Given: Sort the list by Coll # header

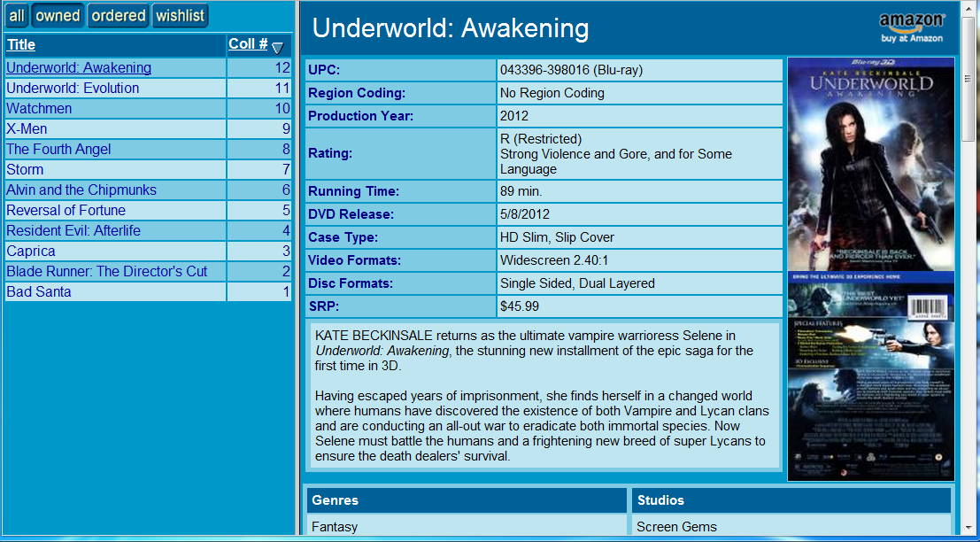Looking at the screenshot, I should pyautogui.click(x=248, y=44).
